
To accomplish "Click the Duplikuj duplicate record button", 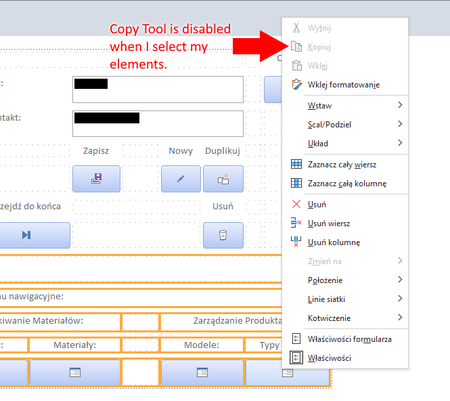I will click(x=223, y=179).
